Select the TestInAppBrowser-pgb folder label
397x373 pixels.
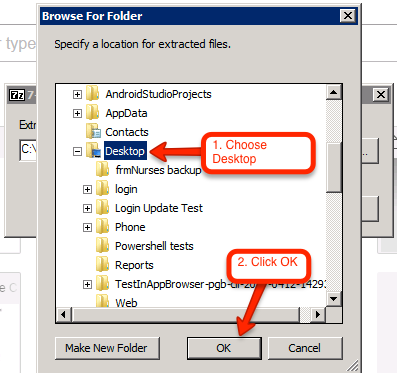220,284
